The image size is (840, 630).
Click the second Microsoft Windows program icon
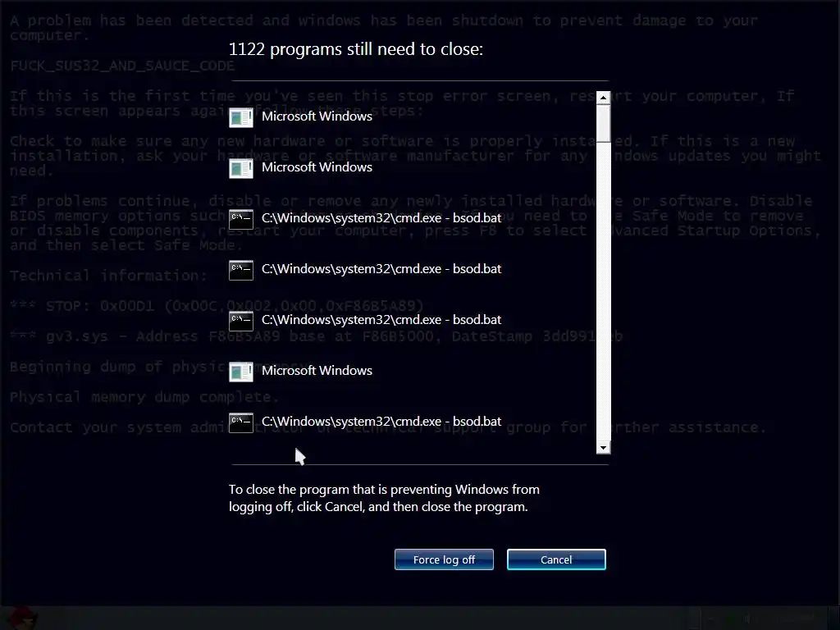pos(241,168)
